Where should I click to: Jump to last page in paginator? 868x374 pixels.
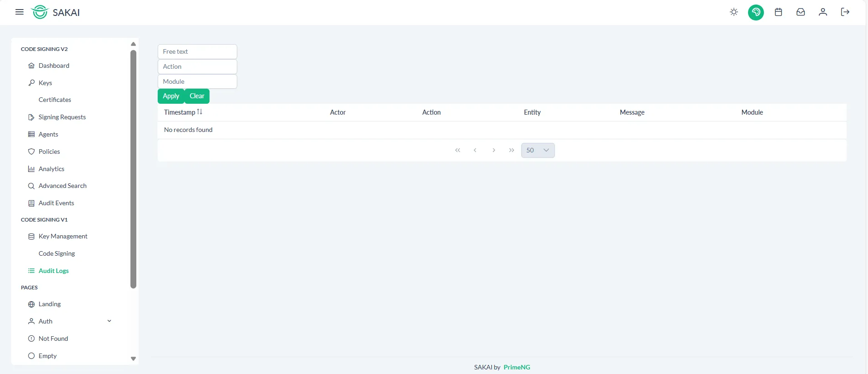click(511, 150)
